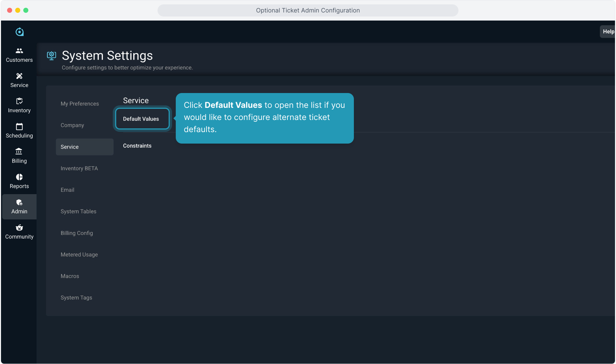Open the System Tags section
The width and height of the screenshot is (616, 364).
(76, 298)
